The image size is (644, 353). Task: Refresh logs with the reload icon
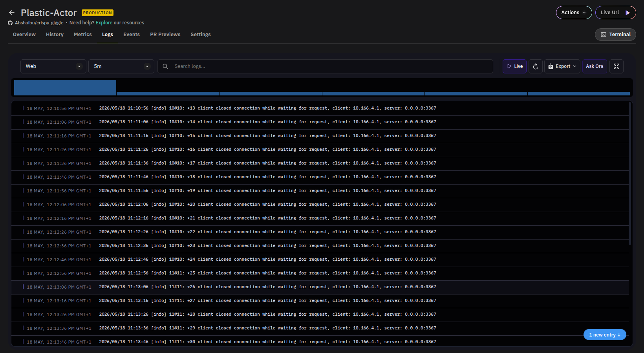pyautogui.click(x=536, y=66)
